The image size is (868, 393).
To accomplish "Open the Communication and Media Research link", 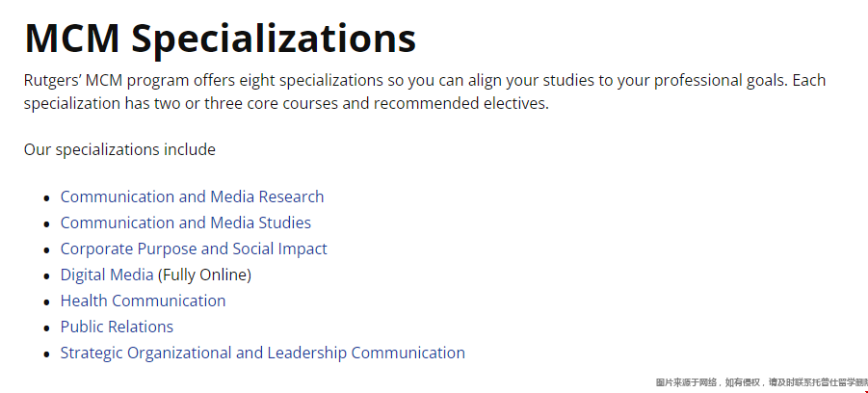I will point(192,196).
